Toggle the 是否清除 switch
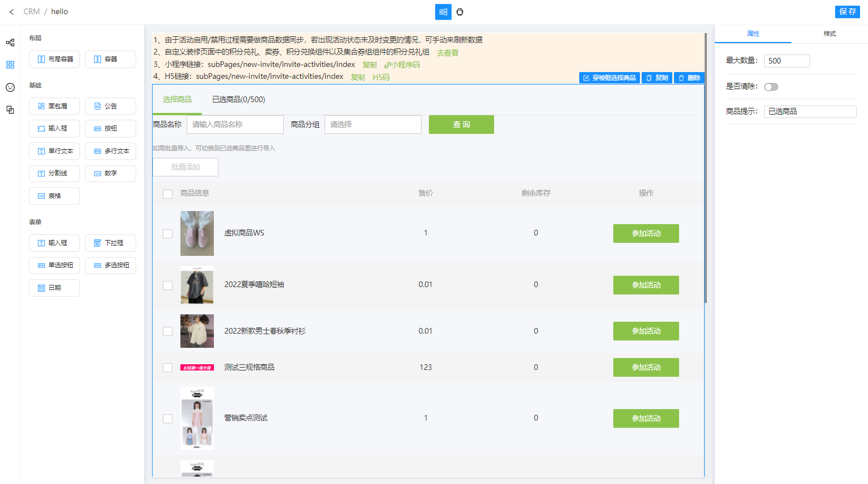The width and height of the screenshot is (868, 484). [x=771, y=87]
